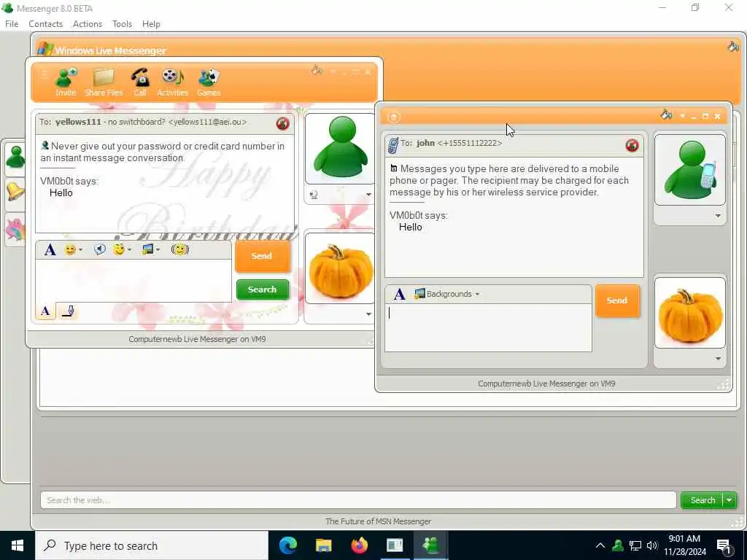The height and width of the screenshot is (560, 747).
Task: Launch Games from the chat toolbar
Action: pos(209,82)
